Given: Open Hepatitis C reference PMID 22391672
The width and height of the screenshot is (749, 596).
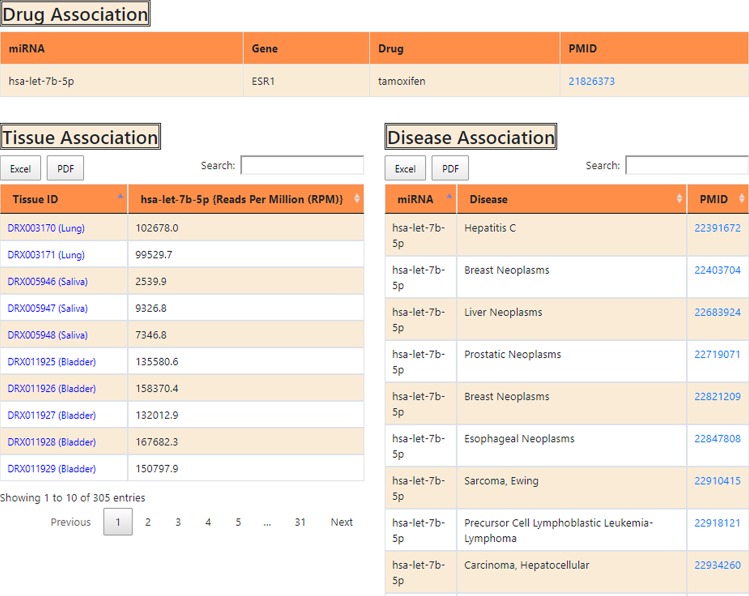Looking at the screenshot, I should click(x=717, y=228).
